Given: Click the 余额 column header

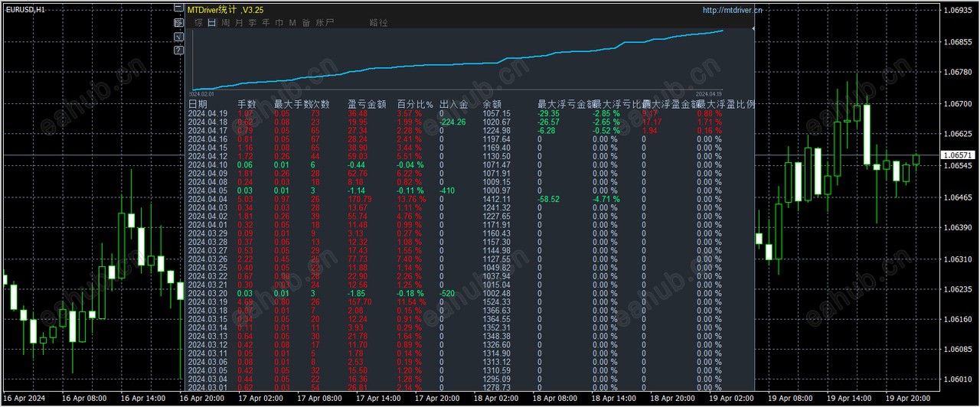Looking at the screenshot, I should tap(492, 104).
